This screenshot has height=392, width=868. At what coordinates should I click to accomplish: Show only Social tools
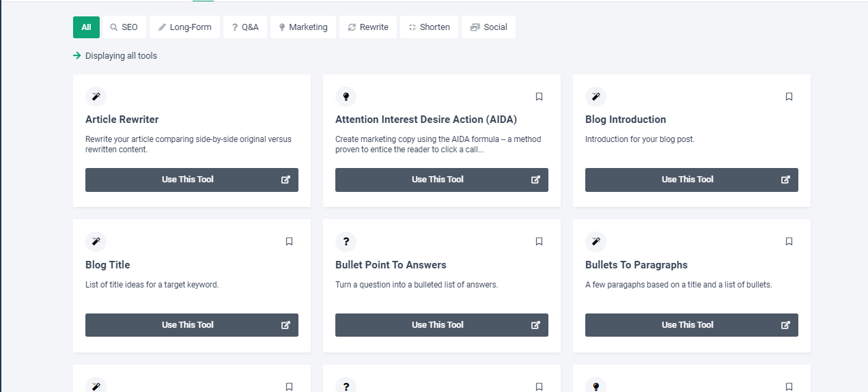click(x=488, y=27)
